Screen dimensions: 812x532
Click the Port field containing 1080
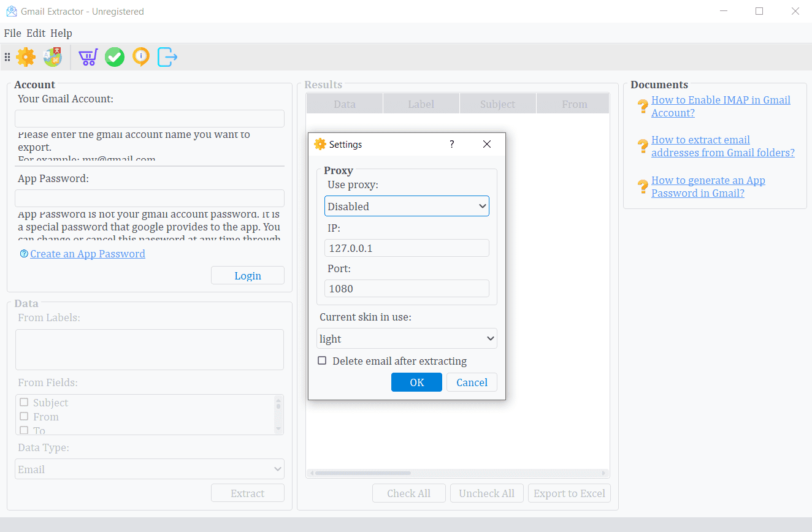[407, 288]
